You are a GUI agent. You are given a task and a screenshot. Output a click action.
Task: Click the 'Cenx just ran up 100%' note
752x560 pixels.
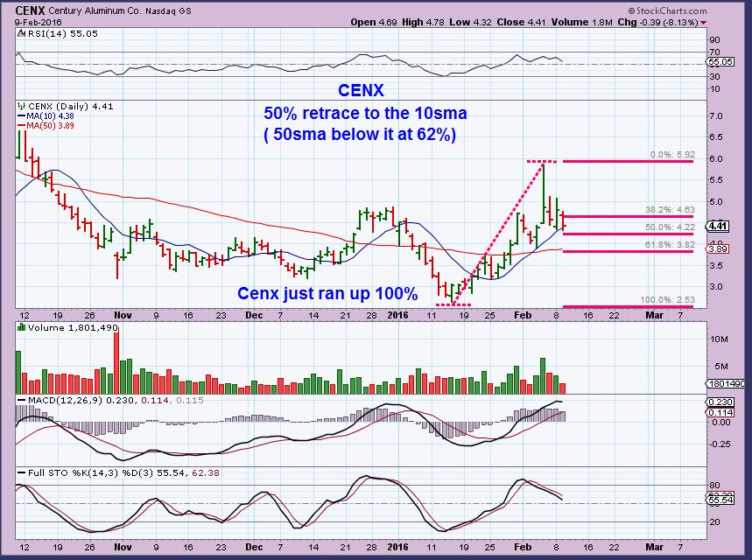pos(327,293)
